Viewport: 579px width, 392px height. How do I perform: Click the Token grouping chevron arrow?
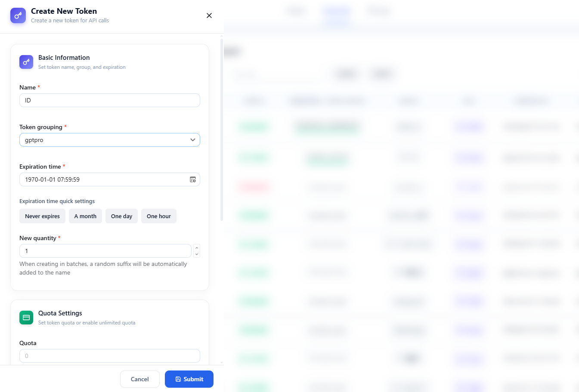coord(192,140)
